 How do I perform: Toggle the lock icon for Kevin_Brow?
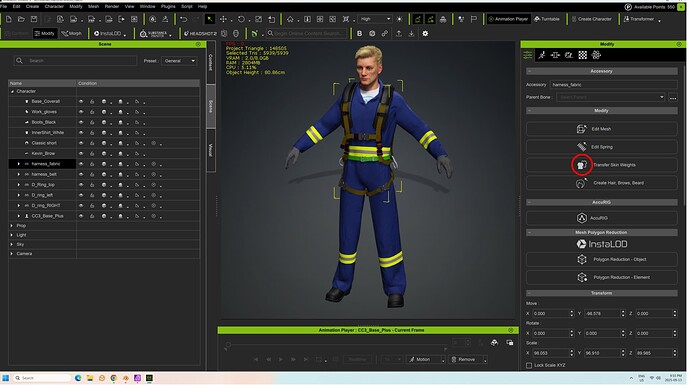pos(92,154)
